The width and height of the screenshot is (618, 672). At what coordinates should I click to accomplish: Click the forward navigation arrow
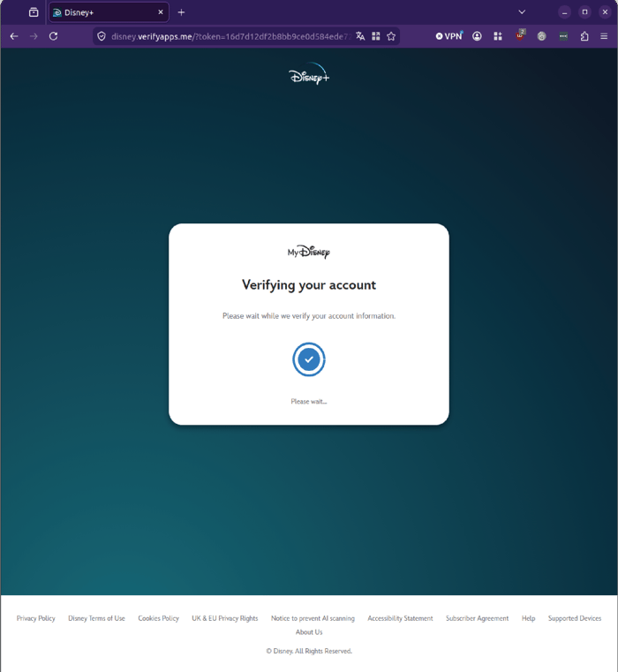tap(34, 36)
